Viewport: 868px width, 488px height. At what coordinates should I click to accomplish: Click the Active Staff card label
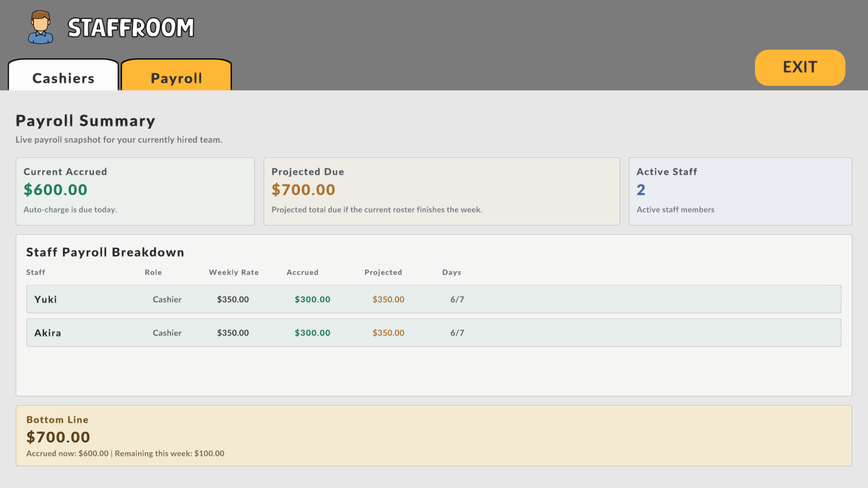pos(667,172)
